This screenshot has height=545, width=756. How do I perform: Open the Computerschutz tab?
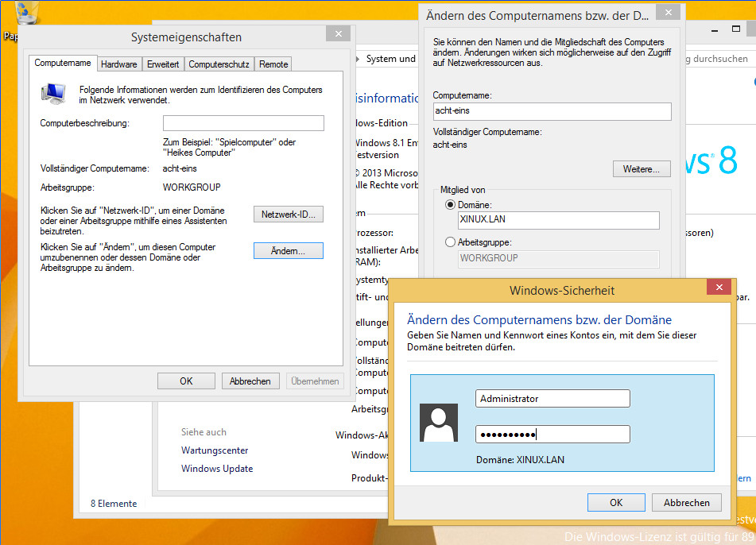219,64
